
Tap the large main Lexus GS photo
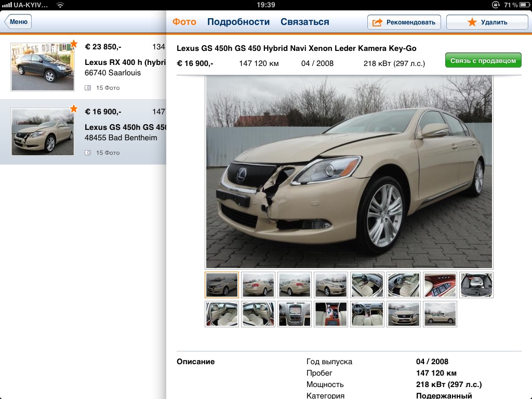[349, 172]
